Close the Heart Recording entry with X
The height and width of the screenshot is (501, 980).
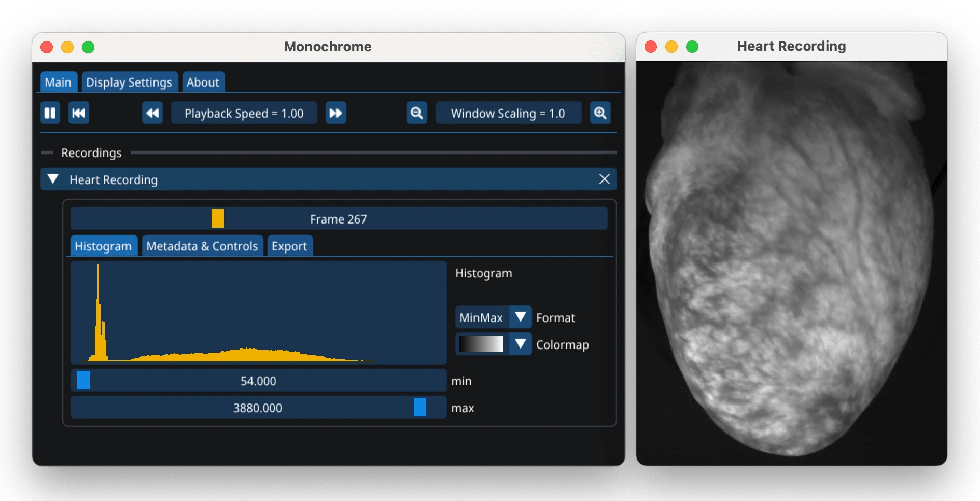pyautogui.click(x=605, y=179)
